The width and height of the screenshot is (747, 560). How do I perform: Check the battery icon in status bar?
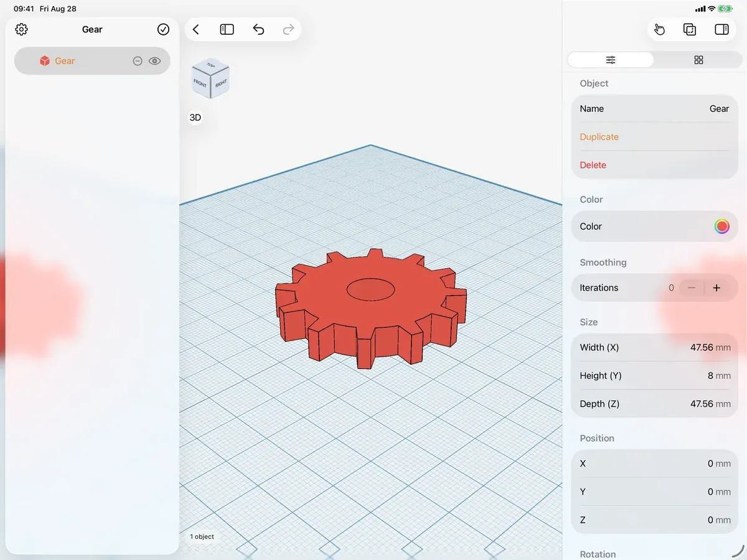[725, 9]
